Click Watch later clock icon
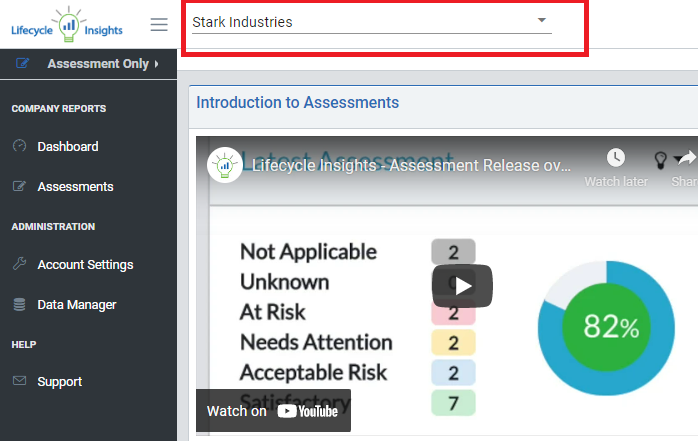Image resolution: width=698 pixels, height=441 pixels. click(616, 158)
